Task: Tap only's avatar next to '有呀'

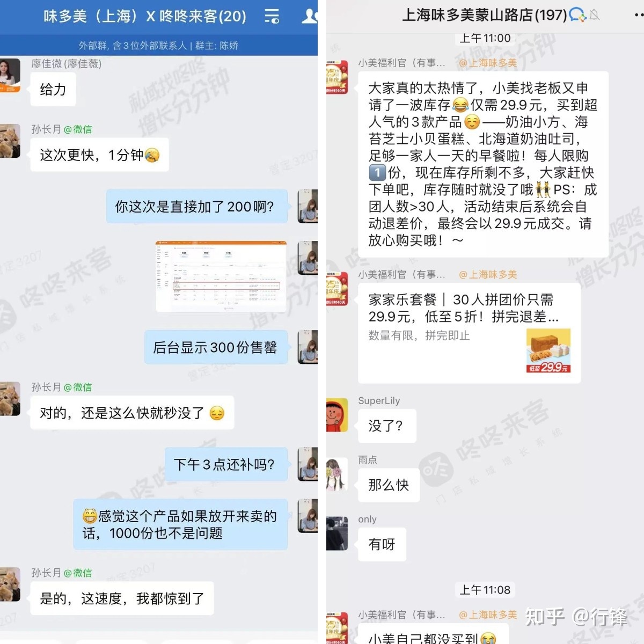Action: pos(337,533)
